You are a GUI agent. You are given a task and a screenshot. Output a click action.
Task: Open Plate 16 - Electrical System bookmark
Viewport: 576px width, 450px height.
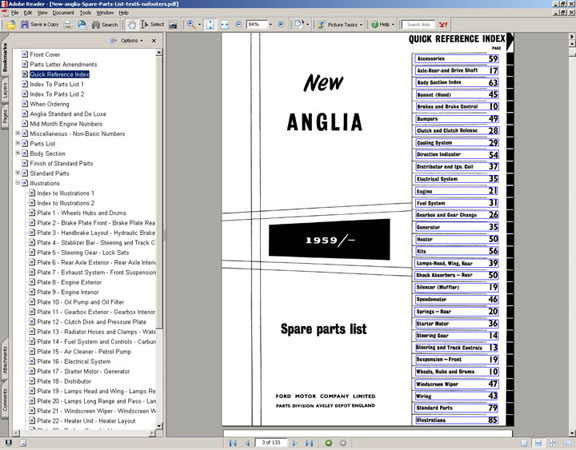74,361
